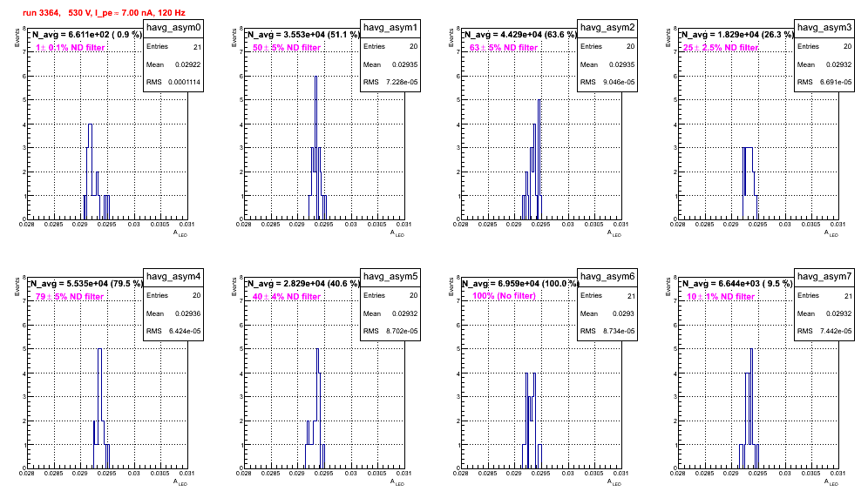The height and width of the screenshot is (498, 868).
Task: Click Entries row in havg_asym6 stats box
Action: [607, 295]
